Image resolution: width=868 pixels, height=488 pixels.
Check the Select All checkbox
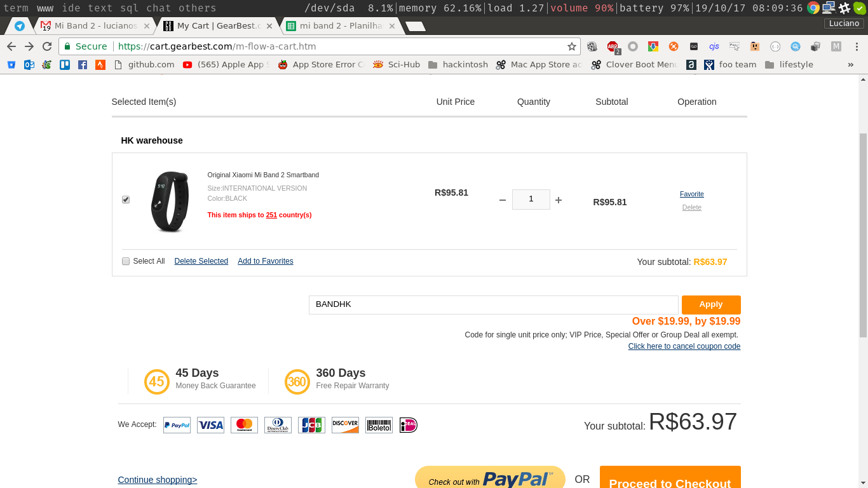point(126,261)
